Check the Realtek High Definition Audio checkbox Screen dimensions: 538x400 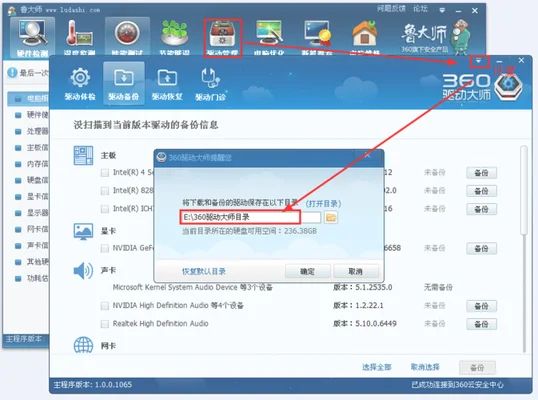coord(105,324)
